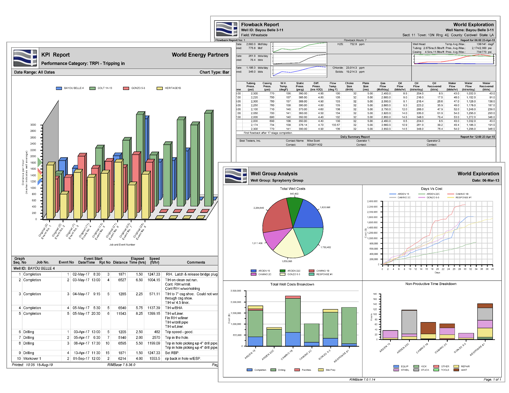The width and height of the screenshot is (509, 393).
Task: Click the yellow legend swatch in the KPI Report chart
Action: pos(160,88)
